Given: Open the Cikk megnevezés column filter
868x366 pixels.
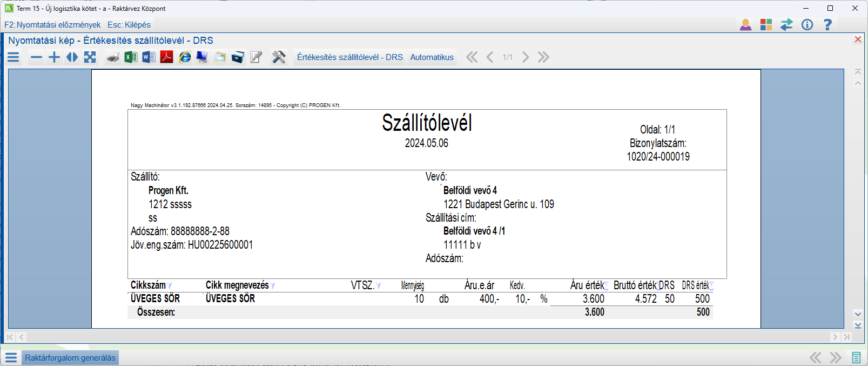Looking at the screenshot, I should point(273,285).
